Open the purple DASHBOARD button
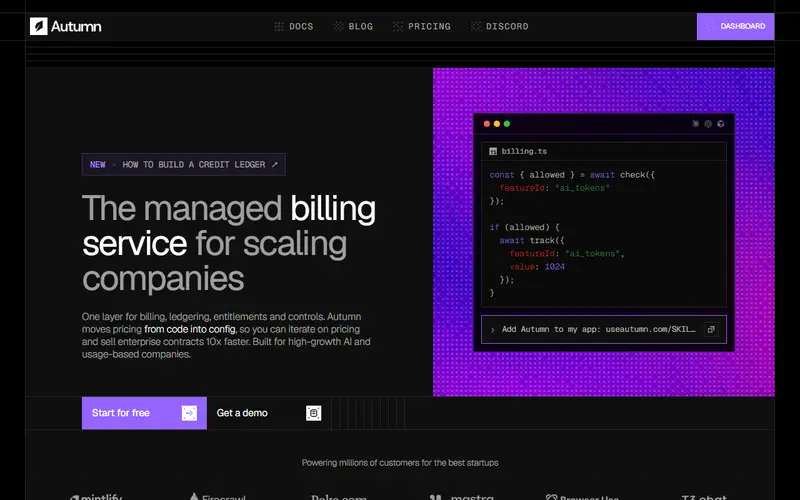 (735, 27)
